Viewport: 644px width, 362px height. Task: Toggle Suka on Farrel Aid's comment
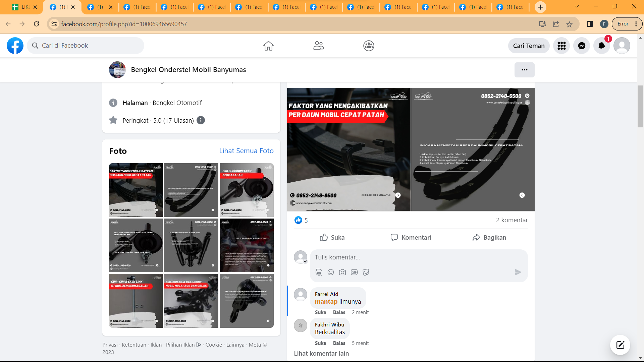pyautogui.click(x=320, y=312)
